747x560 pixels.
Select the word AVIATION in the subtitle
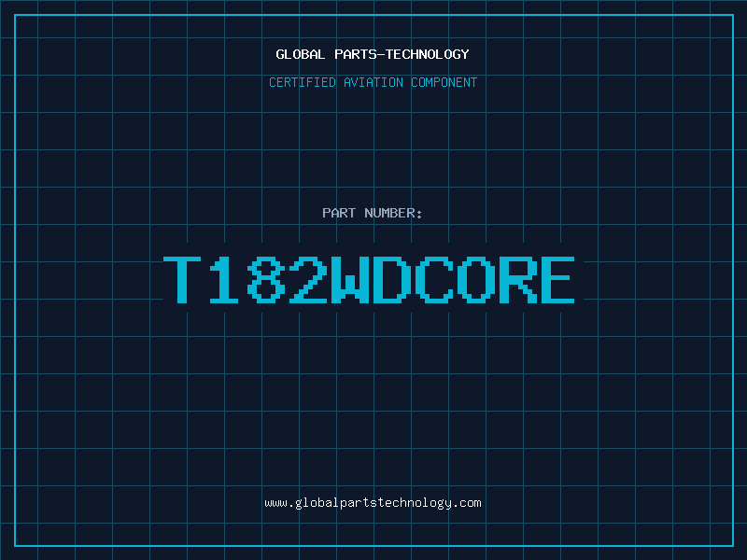pos(372,82)
